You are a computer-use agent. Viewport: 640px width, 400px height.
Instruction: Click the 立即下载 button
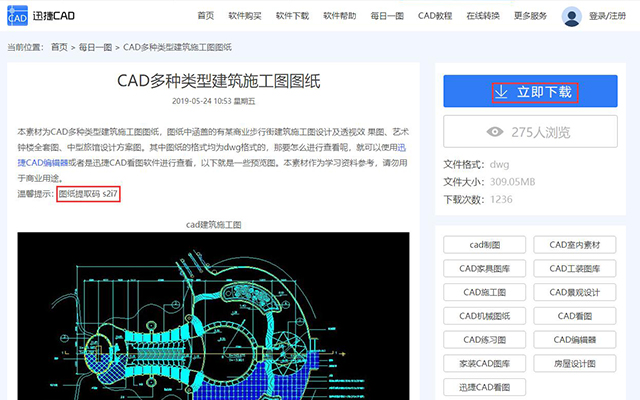[530, 91]
